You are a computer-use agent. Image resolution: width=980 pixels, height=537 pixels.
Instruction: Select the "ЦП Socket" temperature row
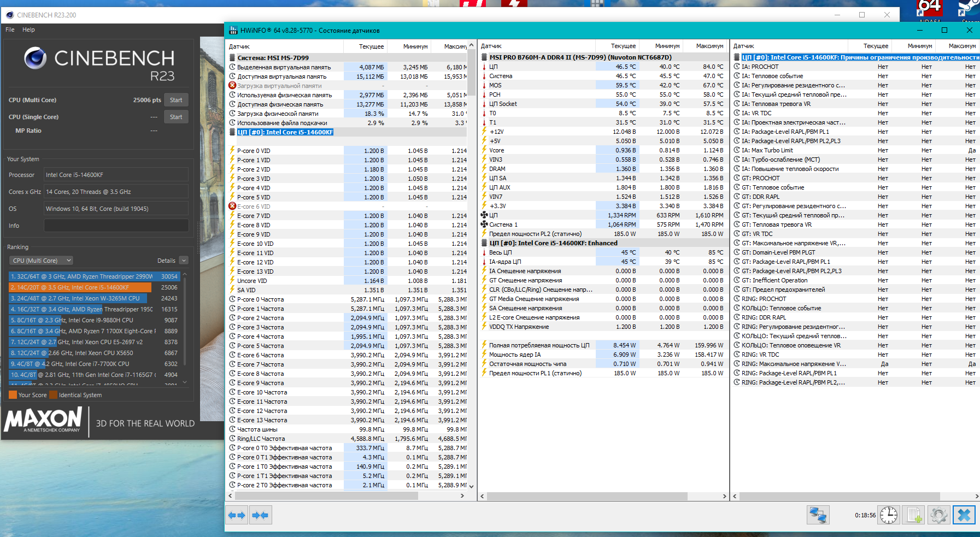pos(603,104)
